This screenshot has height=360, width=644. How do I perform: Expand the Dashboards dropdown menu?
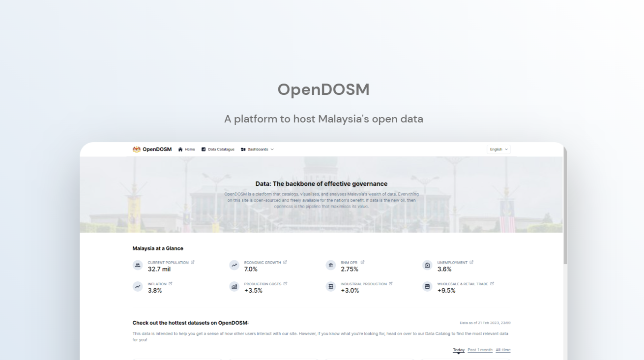pos(257,150)
